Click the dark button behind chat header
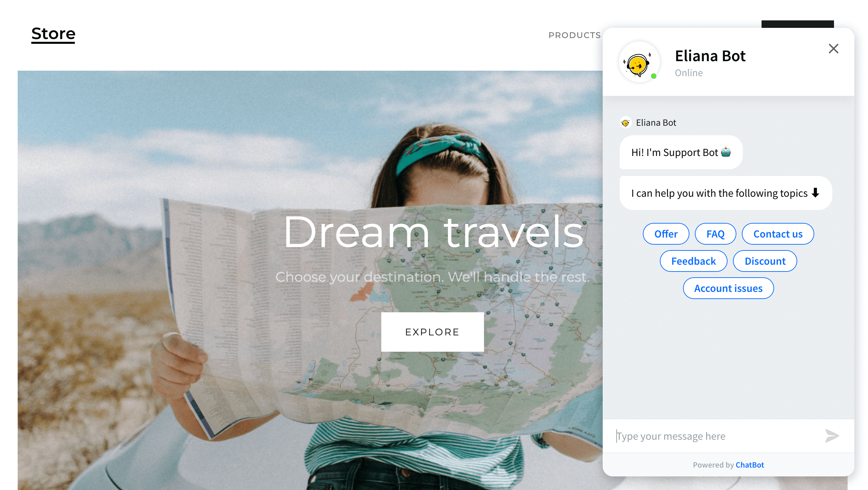Viewport: 868px width, 490px height. coord(797,24)
